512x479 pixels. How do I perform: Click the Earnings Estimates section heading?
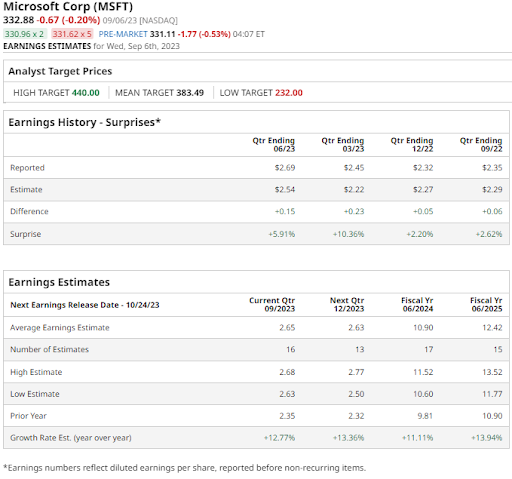click(x=59, y=282)
